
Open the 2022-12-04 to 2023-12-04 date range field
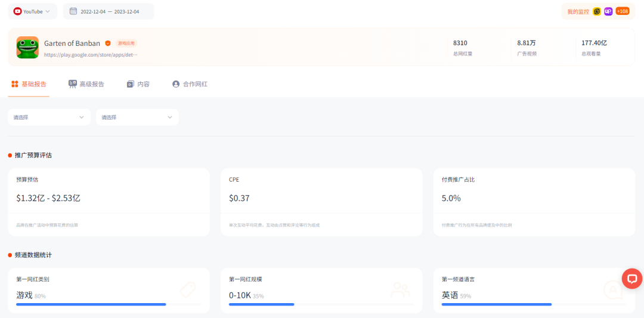[109, 11]
